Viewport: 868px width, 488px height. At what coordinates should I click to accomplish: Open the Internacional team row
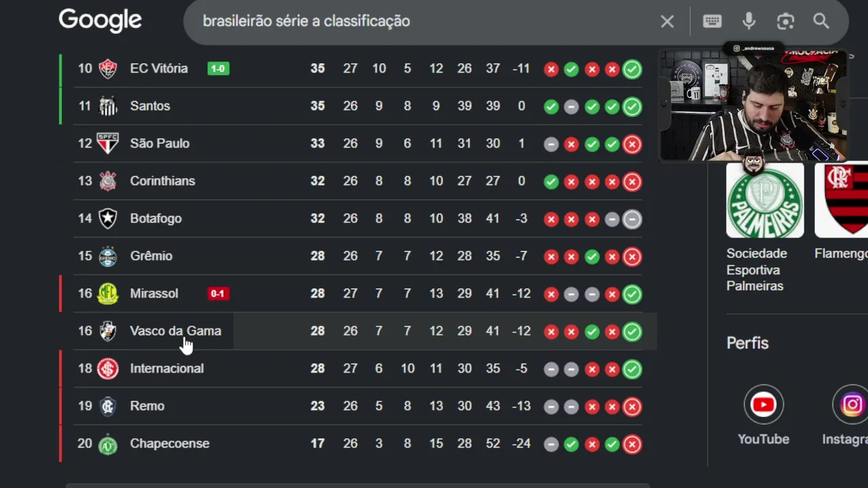[x=358, y=369]
